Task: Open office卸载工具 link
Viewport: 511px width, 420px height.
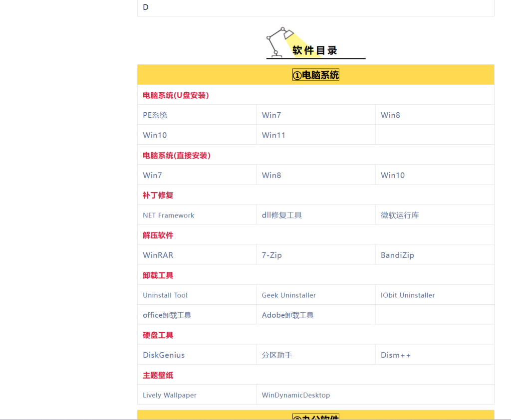Action: pyautogui.click(x=167, y=315)
